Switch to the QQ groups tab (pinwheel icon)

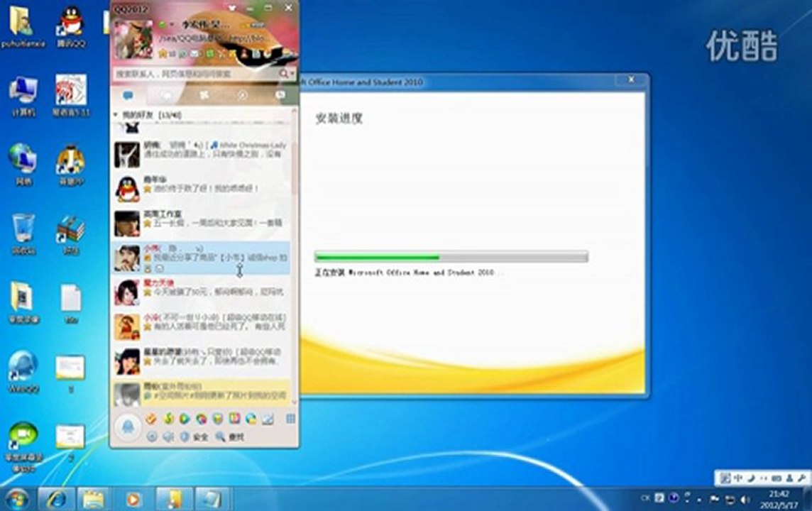(204, 95)
